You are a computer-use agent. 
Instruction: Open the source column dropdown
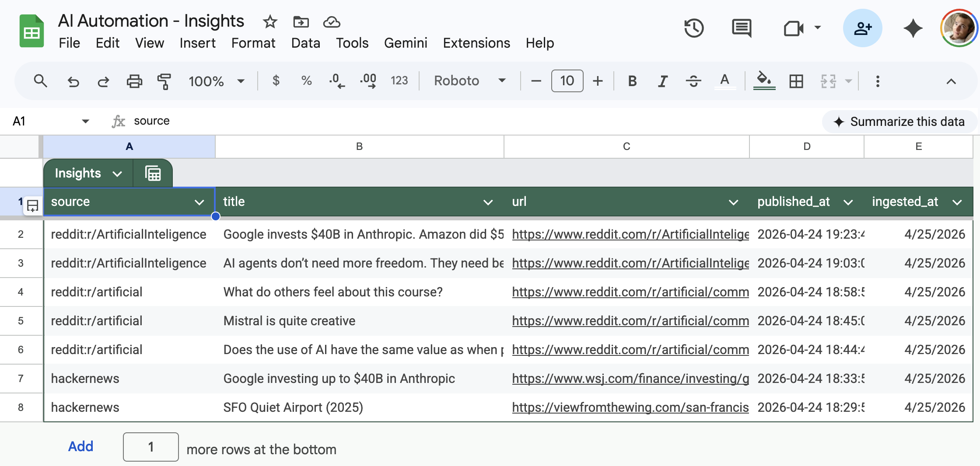[199, 202]
